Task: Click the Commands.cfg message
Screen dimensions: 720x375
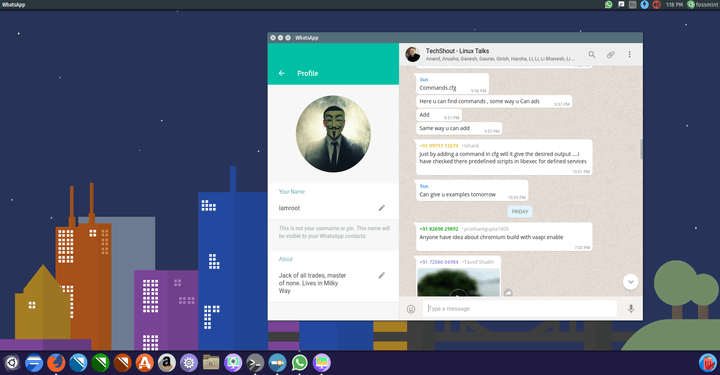Action: pos(452,84)
